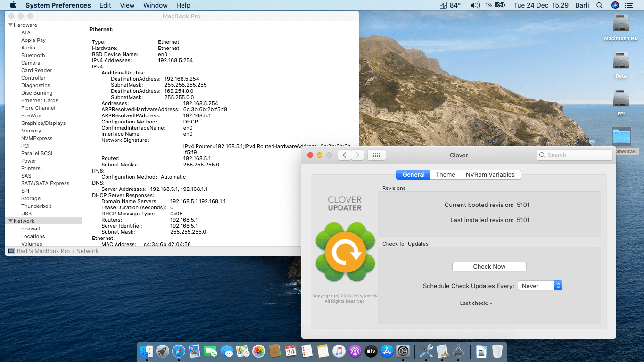The height and width of the screenshot is (362, 644).
Task: Switch to the Theme tab
Action: tap(445, 174)
